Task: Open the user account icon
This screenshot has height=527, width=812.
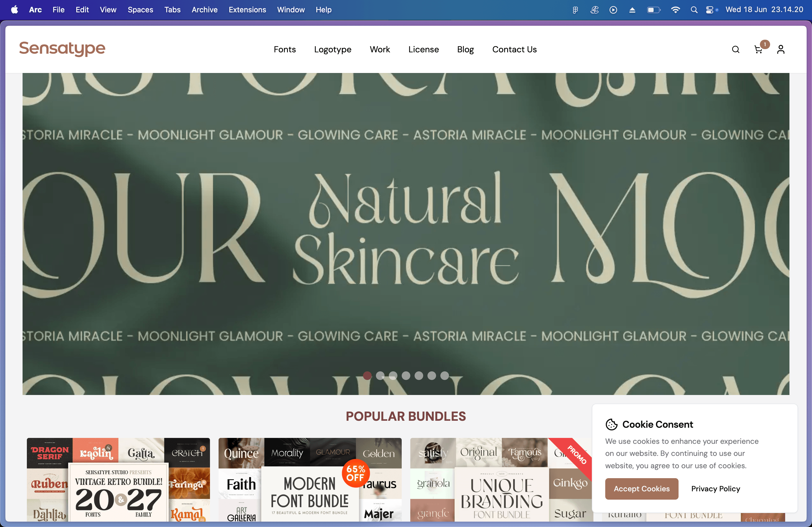Action: [781, 49]
